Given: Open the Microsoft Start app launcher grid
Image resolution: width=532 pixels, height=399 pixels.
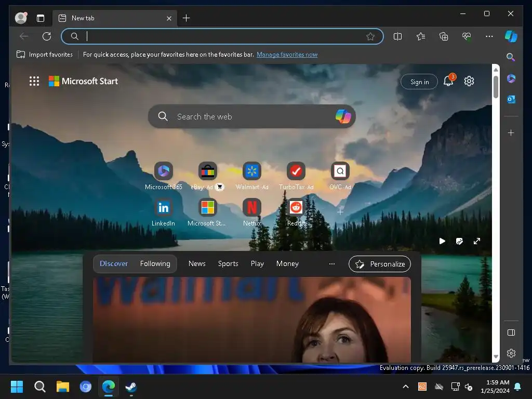Looking at the screenshot, I should 34,81.
